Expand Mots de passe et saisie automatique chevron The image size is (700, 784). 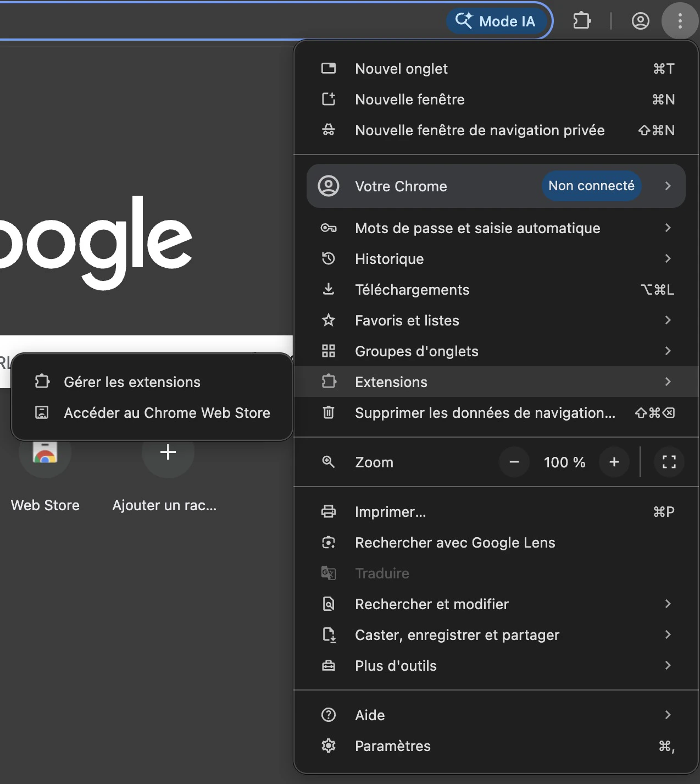[668, 228]
